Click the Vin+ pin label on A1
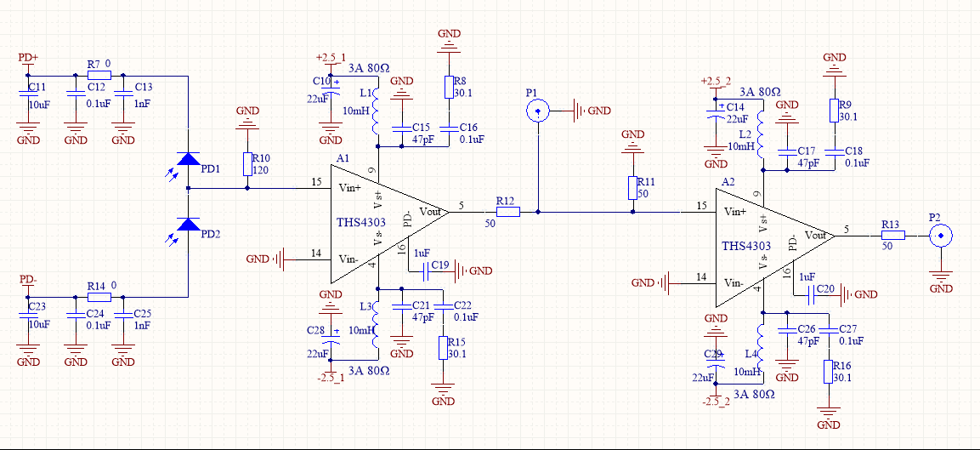This screenshot has height=450, width=980. pos(348,187)
